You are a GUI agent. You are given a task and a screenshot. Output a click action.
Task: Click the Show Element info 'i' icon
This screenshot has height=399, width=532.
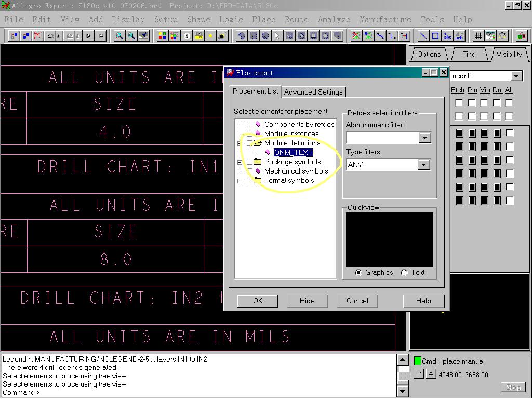(187, 36)
